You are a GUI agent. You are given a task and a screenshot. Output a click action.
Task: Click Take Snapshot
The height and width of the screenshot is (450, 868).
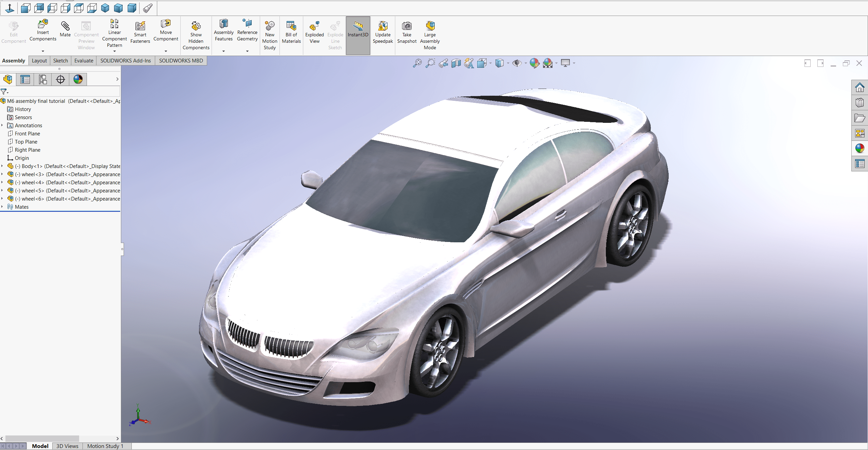click(x=407, y=33)
